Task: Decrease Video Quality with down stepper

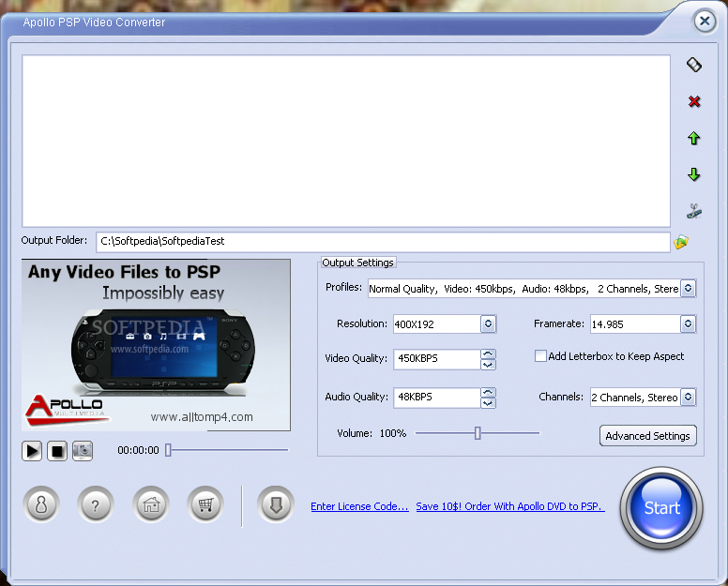Action: coord(488,365)
